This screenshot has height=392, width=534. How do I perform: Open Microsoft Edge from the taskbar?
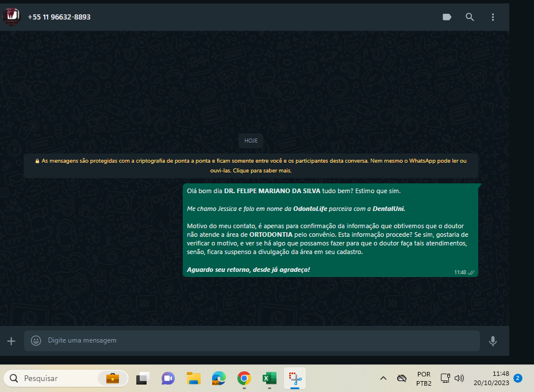(x=218, y=378)
